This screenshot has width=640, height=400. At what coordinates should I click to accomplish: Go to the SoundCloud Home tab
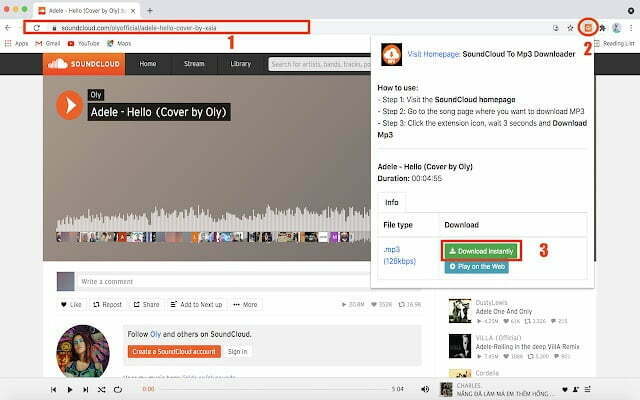pyautogui.click(x=148, y=64)
